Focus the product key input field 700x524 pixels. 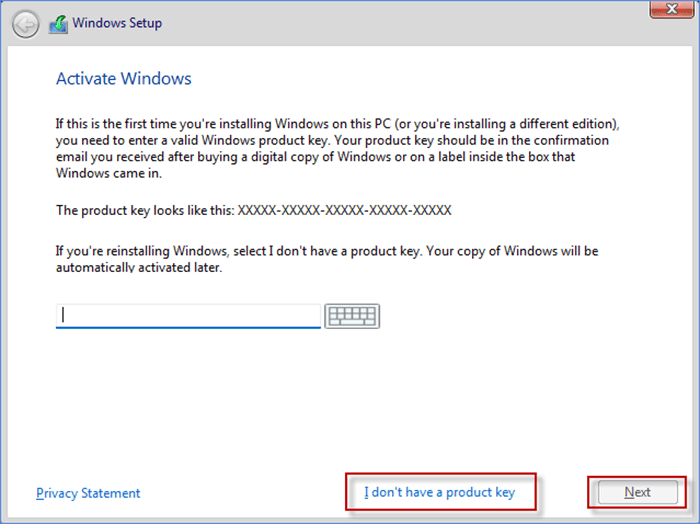click(188, 316)
